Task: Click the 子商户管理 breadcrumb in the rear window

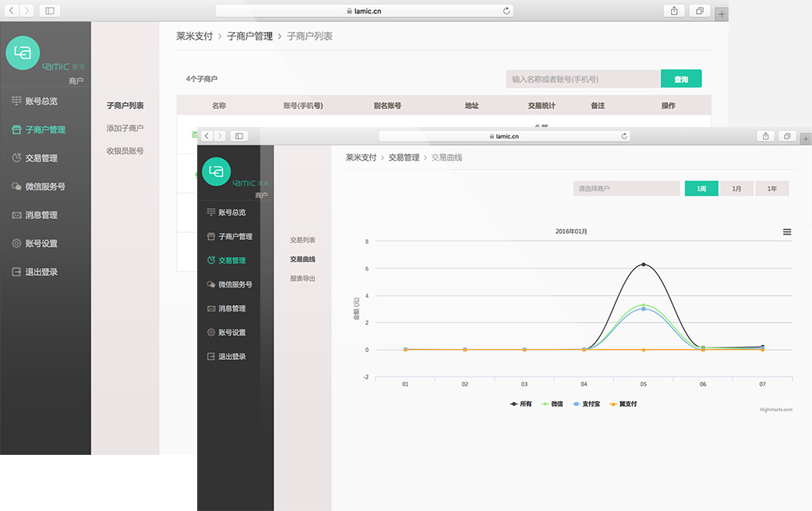Action: click(249, 37)
